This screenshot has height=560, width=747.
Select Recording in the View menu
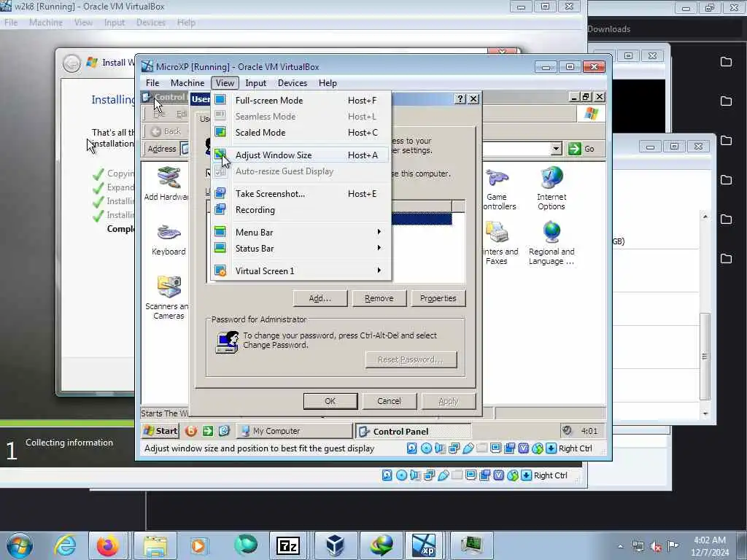[x=301, y=210]
